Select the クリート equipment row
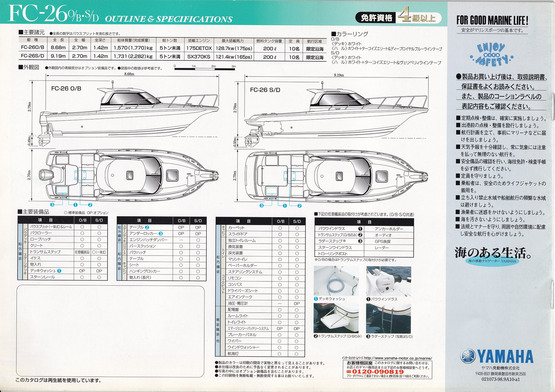This screenshot has height=392, width=555. click(67, 246)
